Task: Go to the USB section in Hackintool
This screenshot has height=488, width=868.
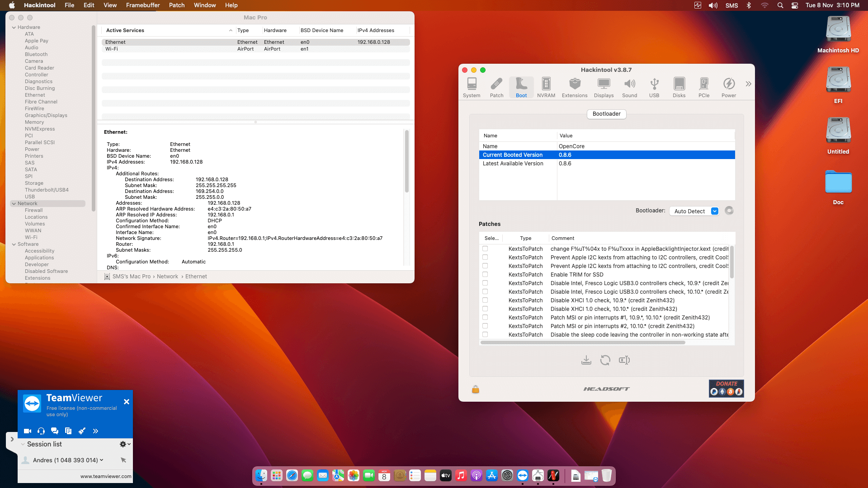Action: click(654, 87)
